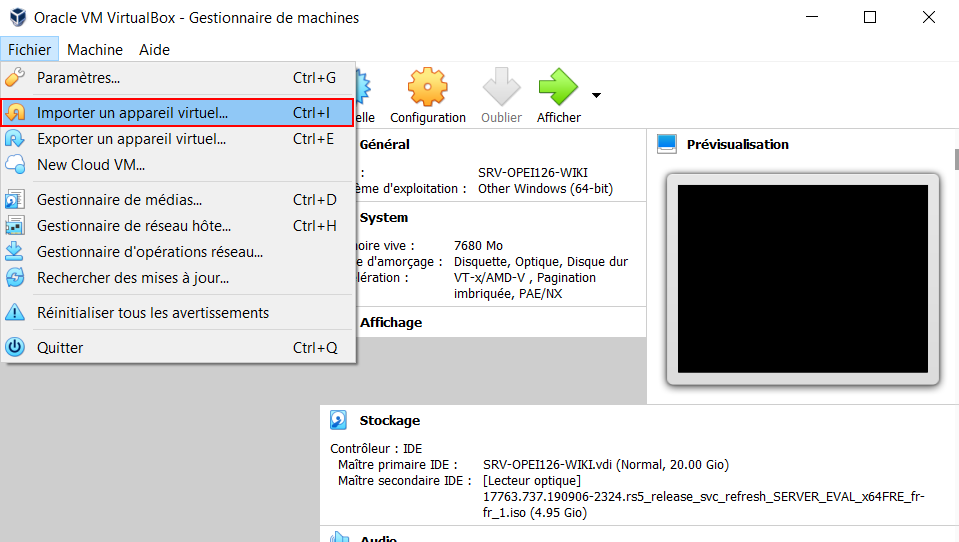Click the media manager disk icon

click(x=15, y=199)
